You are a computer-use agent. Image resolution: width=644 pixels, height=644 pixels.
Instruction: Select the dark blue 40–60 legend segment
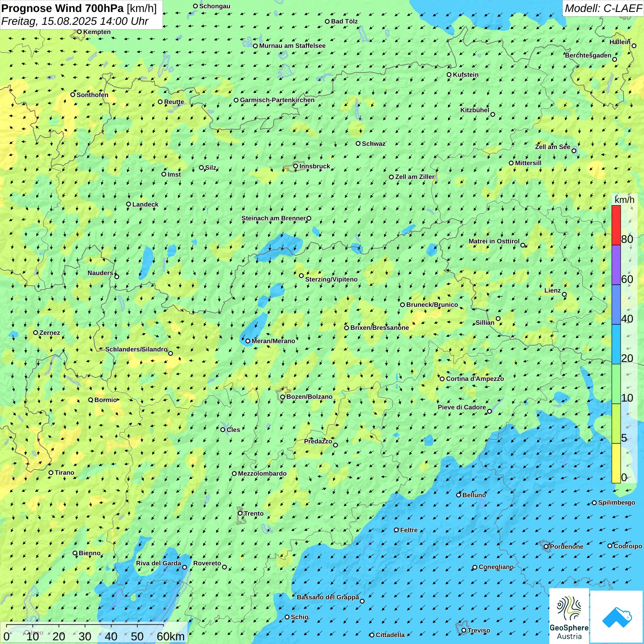coord(616,305)
